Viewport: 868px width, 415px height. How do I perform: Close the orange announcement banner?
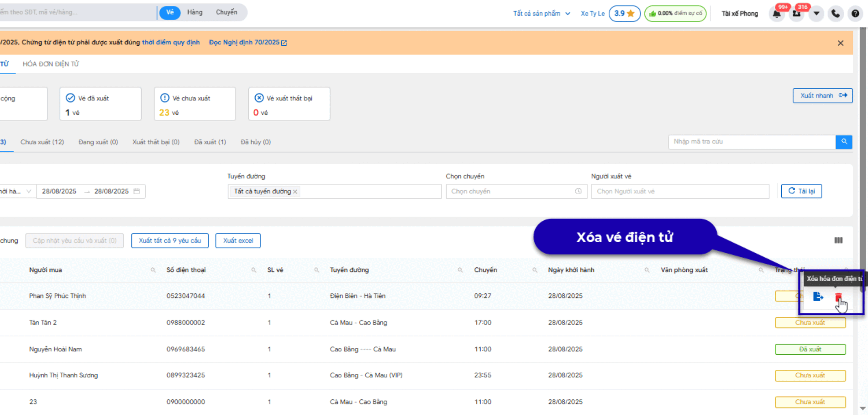click(840, 43)
